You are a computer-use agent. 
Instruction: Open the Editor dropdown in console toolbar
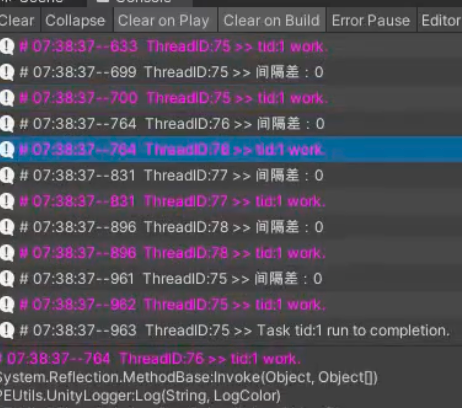[440, 20]
